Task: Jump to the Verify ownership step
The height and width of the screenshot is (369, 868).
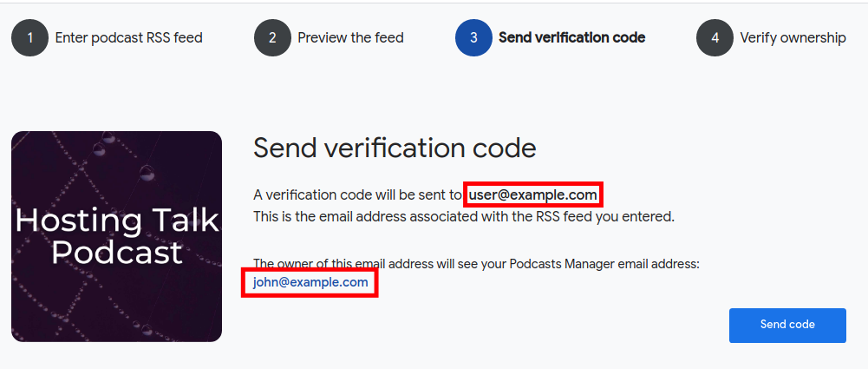Action: [x=793, y=38]
